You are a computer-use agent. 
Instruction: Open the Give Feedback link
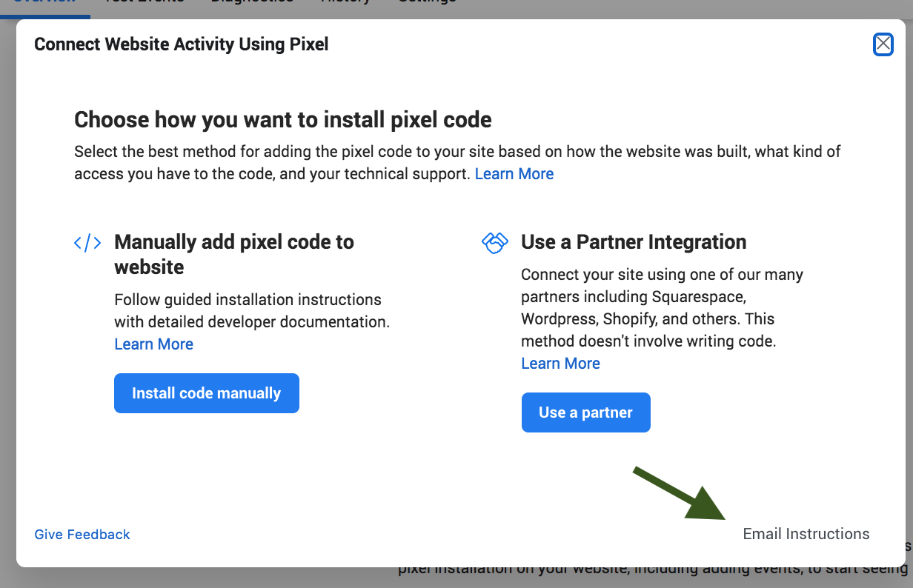point(82,534)
